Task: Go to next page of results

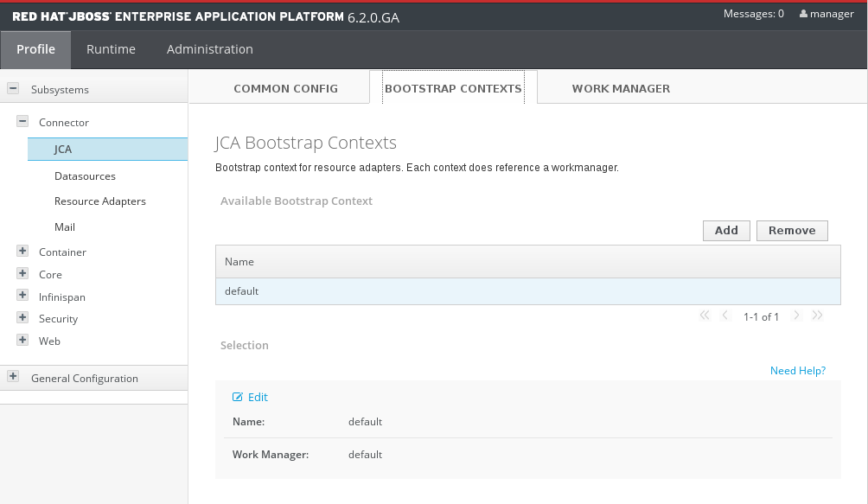Action: (x=796, y=316)
